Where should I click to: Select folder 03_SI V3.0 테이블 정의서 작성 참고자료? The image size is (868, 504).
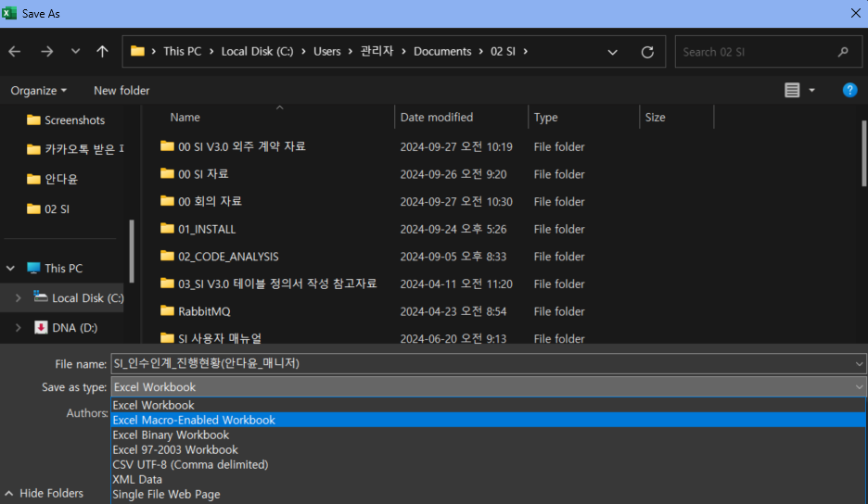[x=269, y=283]
